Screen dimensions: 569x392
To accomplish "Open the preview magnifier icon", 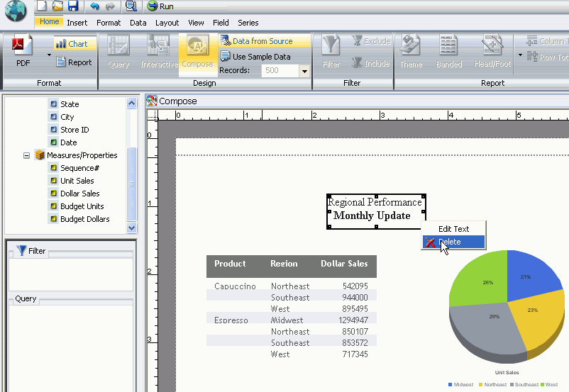I will pos(131,6).
